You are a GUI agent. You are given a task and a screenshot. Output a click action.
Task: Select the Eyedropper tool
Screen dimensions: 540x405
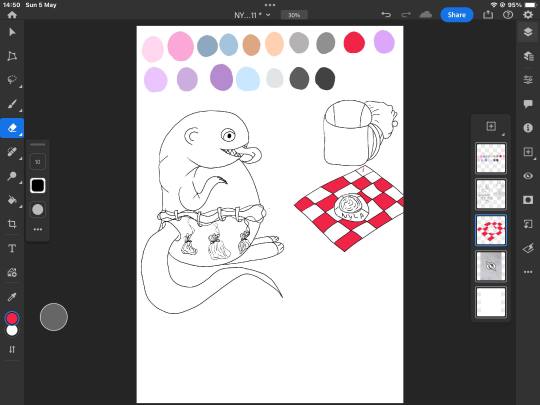12,297
